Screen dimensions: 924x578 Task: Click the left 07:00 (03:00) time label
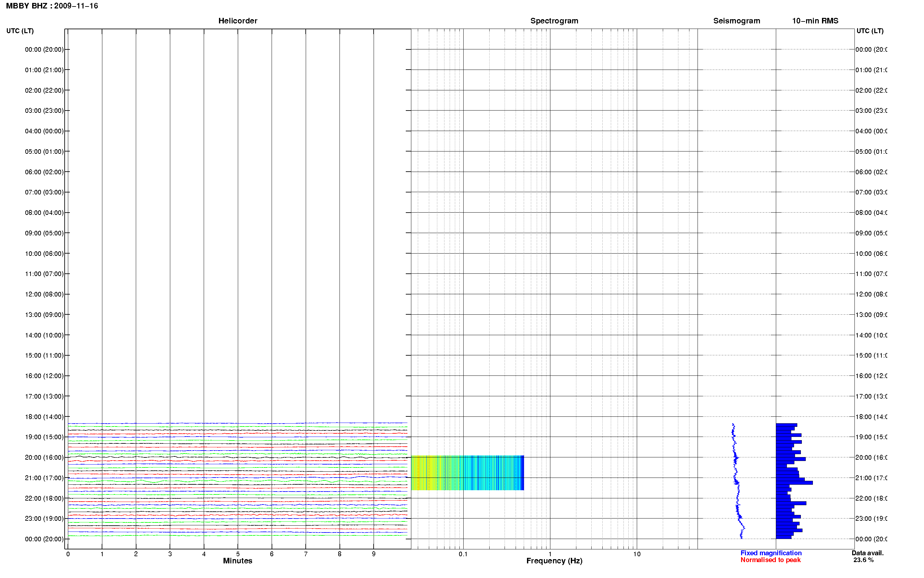[x=44, y=192]
